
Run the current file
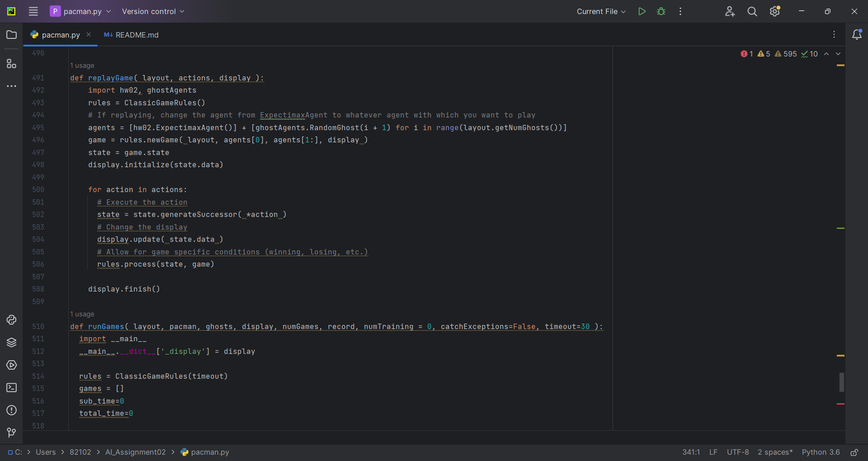642,11
